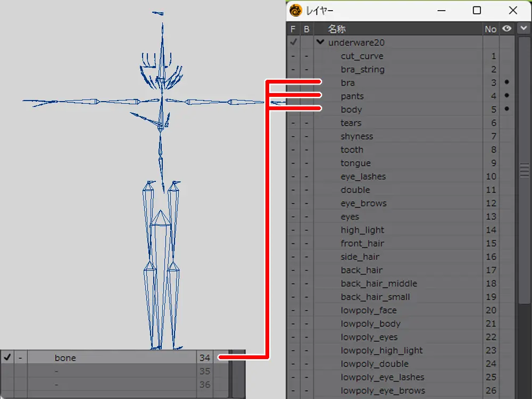Image resolution: width=532 pixels, height=399 pixels.
Task: Toggle visibility of the pants layer
Action: (507, 96)
